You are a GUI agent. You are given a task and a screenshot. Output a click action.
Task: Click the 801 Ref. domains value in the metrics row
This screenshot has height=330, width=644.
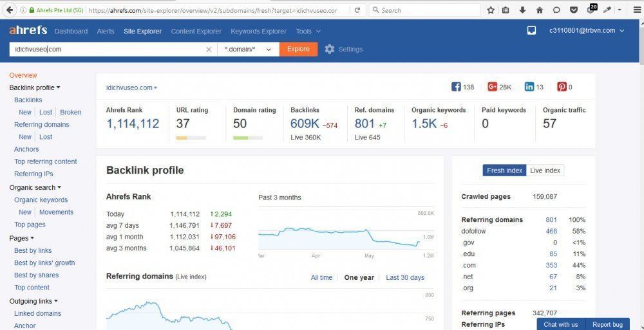coord(365,124)
